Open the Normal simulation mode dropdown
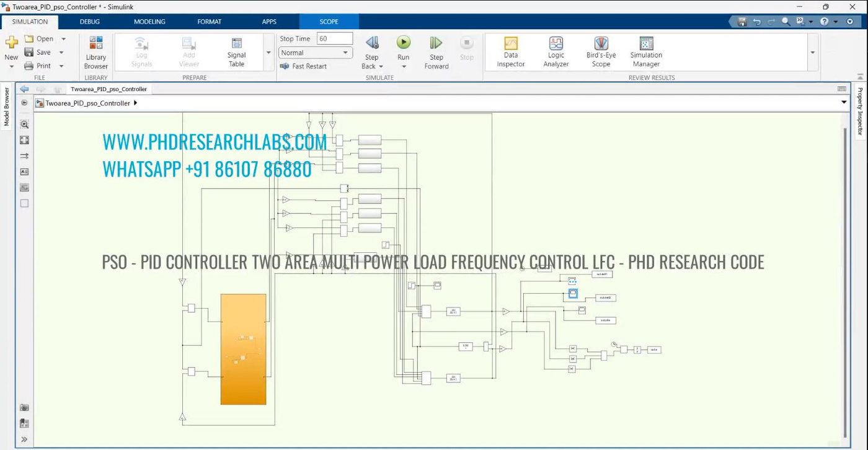 [x=316, y=53]
